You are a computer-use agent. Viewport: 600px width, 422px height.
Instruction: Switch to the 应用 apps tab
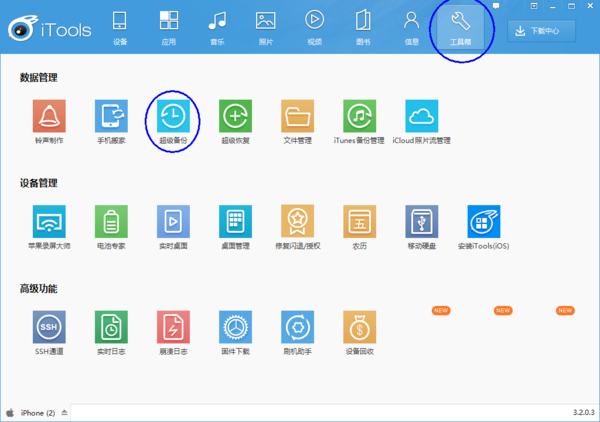pos(168,28)
